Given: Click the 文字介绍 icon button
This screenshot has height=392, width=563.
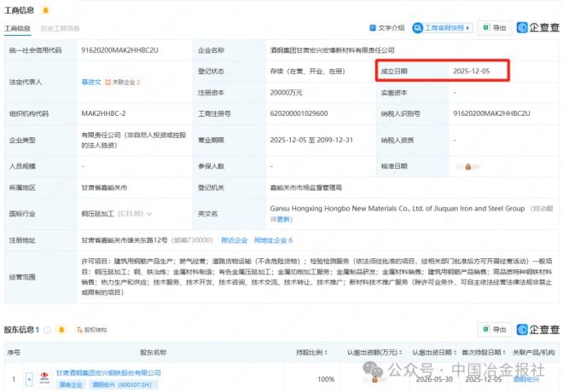Looking at the screenshot, I should pyautogui.click(x=387, y=27).
